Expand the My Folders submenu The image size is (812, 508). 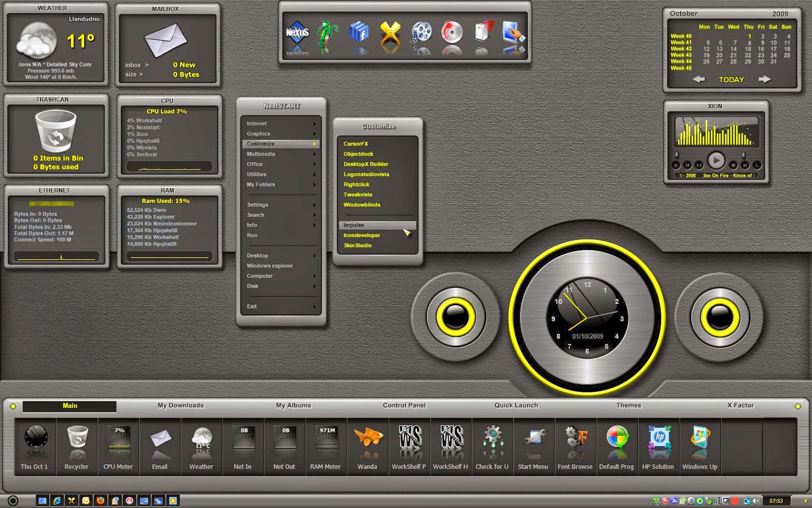pyautogui.click(x=281, y=184)
